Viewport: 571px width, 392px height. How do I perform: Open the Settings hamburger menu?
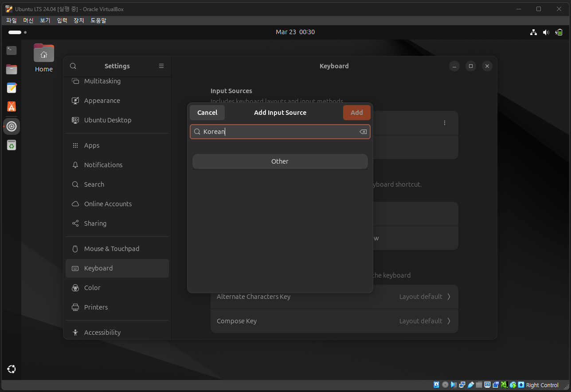click(161, 66)
